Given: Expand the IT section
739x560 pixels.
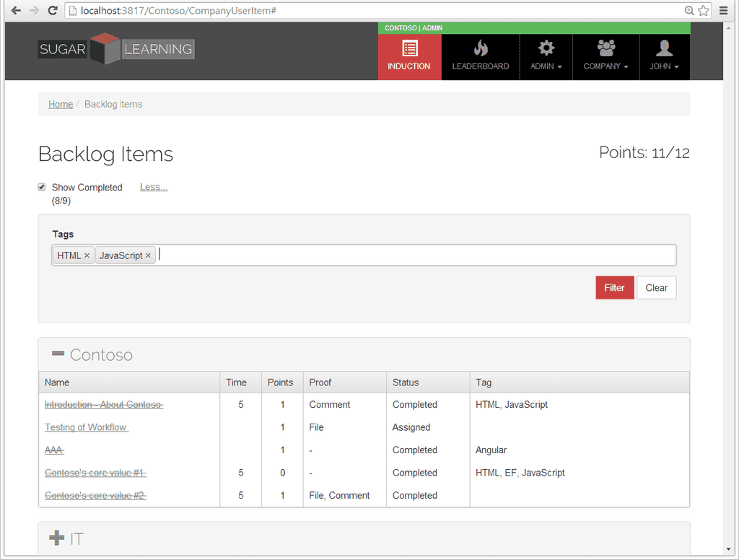Looking at the screenshot, I should click(x=57, y=538).
